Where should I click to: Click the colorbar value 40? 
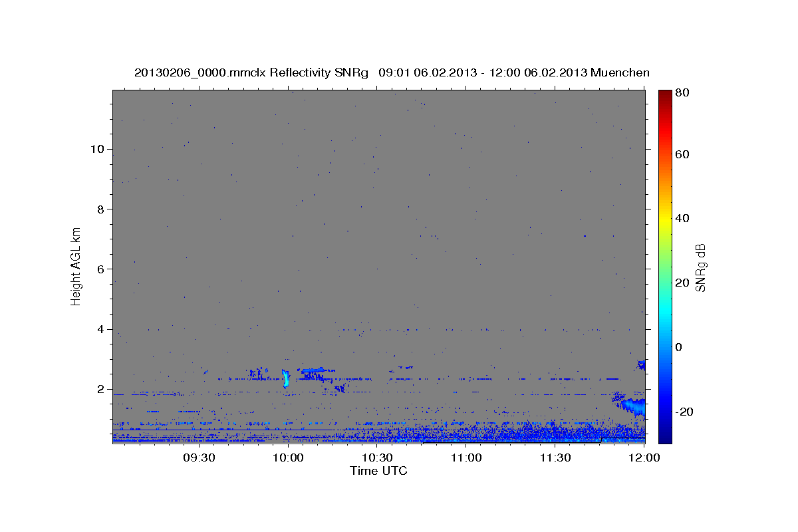tap(682, 218)
